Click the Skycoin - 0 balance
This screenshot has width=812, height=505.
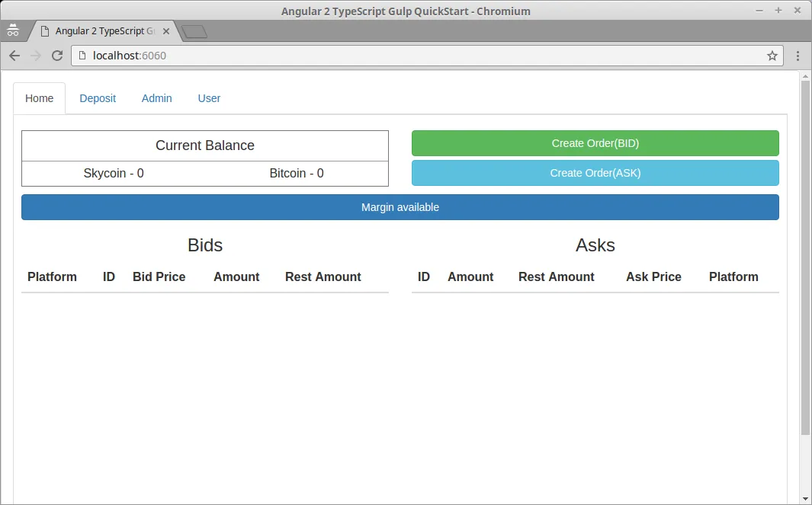tap(114, 174)
